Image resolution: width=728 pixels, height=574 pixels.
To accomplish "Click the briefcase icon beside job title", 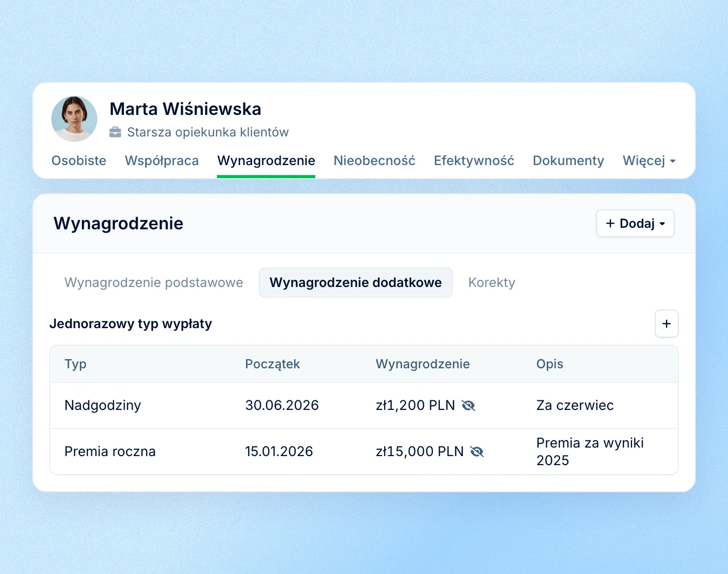I will click(x=115, y=132).
